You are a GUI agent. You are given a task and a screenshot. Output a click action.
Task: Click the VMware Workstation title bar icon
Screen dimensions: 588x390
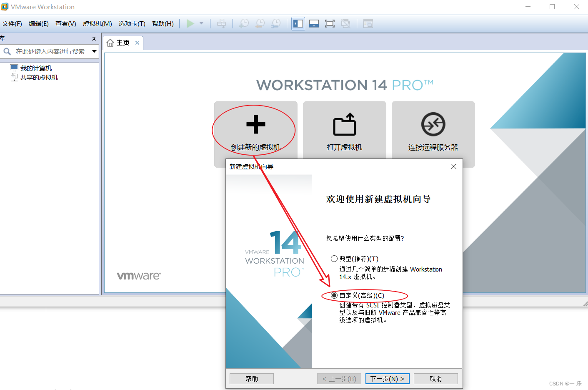click(x=5, y=7)
